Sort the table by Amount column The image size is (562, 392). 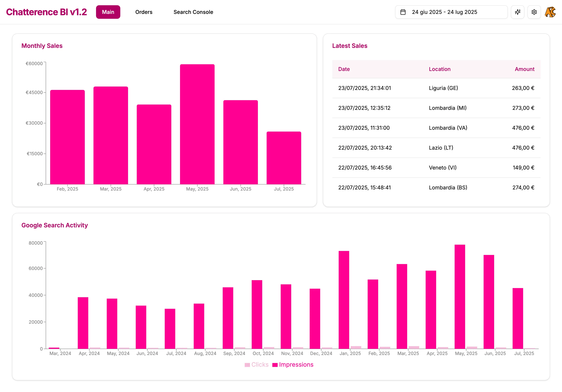(x=524, y=69)
